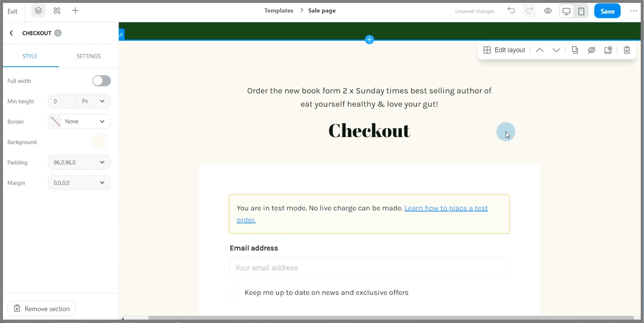The width and height of the screenshot is (644, 323).
Task: Click Exit button
Action: 13,11
